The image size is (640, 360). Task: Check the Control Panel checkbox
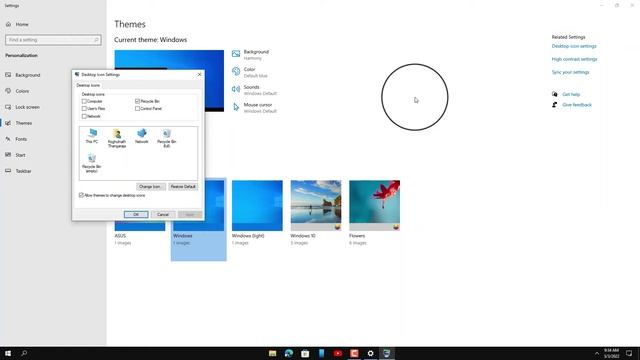(138, 109)
